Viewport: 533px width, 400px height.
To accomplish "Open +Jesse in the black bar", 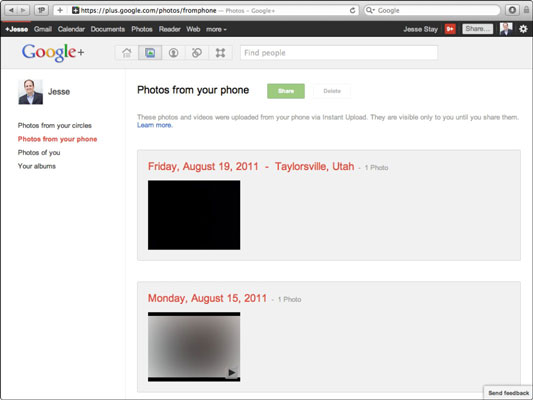I will coord(17,29).
